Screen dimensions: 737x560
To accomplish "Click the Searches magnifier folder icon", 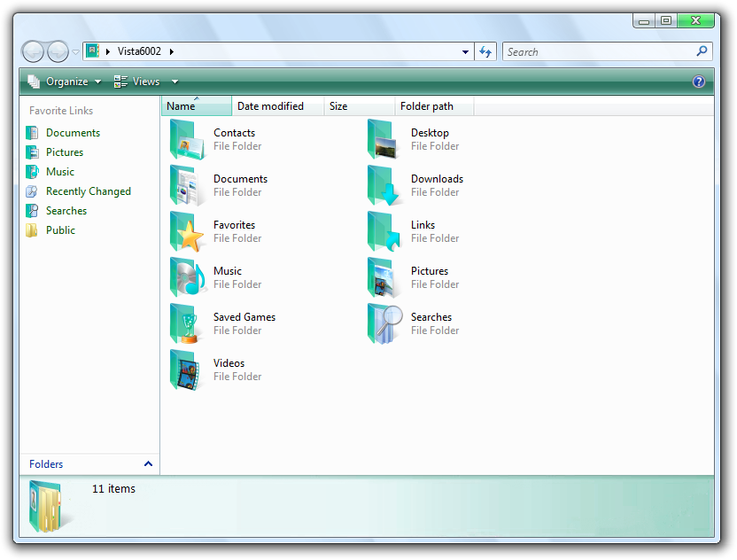I will 384,324.
